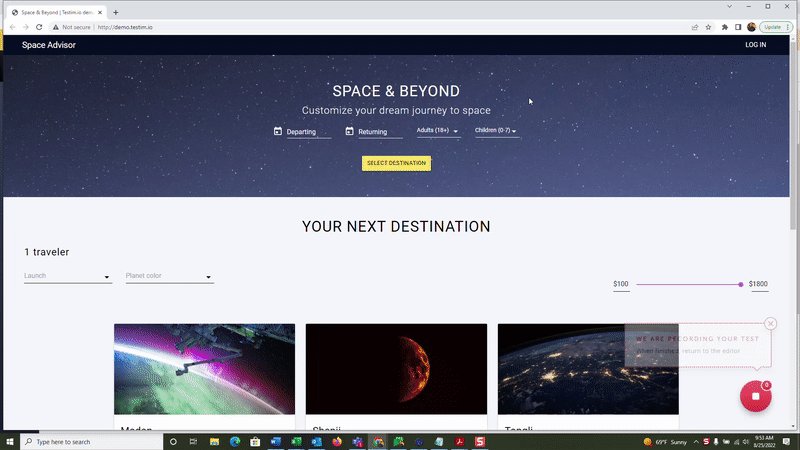Show hidden system tray icons

[696, 442]
